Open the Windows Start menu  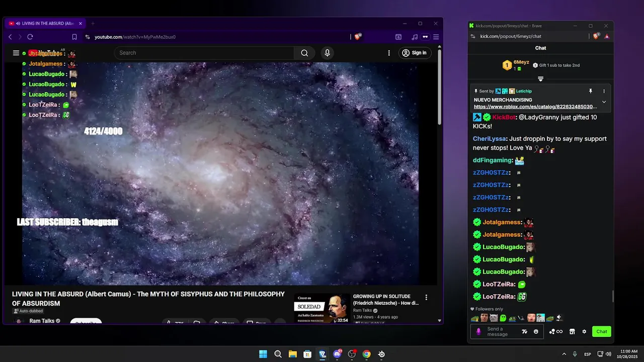(263, 354)
